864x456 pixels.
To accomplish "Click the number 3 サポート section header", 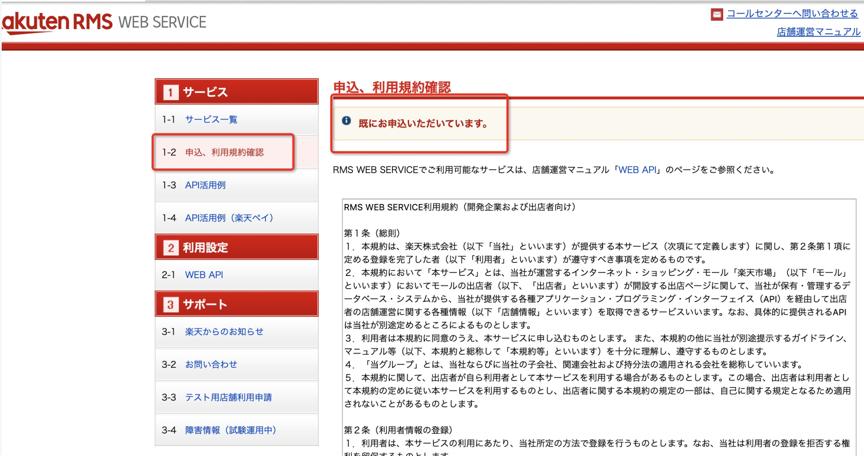I will pos(236,304).
